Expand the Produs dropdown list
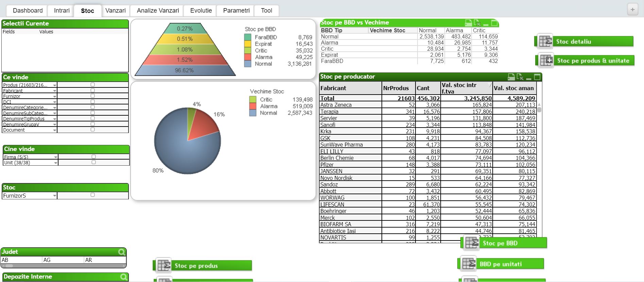 pyautogui.click(x=54, y=85)
